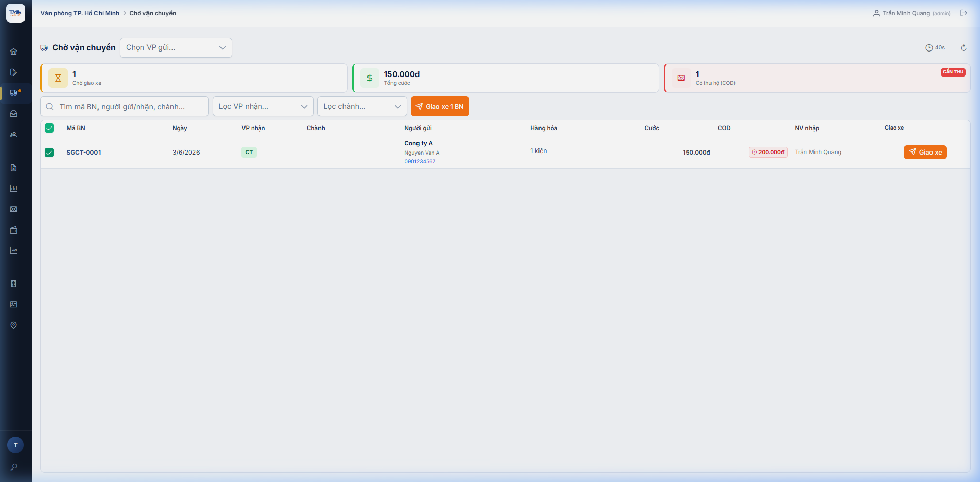Image resolution: width=980 pixels, height=482 pixels.
Task: Click the Ngày column header
Action: (180, 128)
